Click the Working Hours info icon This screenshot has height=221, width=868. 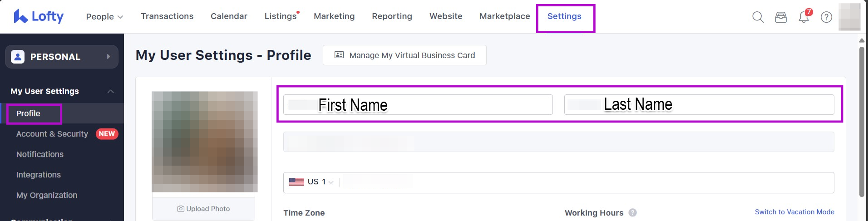tap(632, 212)
